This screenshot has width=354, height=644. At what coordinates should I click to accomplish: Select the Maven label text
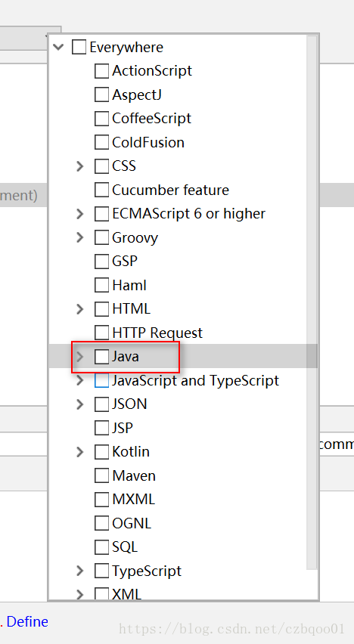[134, 475]
